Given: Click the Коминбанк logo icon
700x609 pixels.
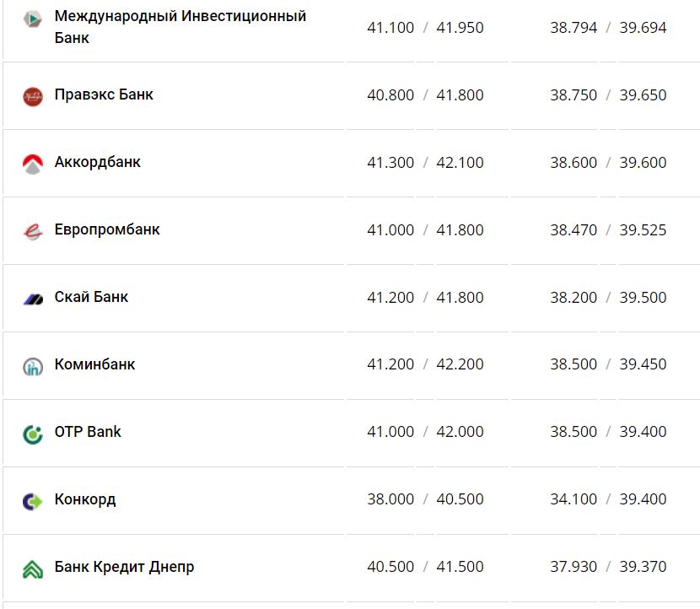Looking at the screenshot, I should [33, 366].
